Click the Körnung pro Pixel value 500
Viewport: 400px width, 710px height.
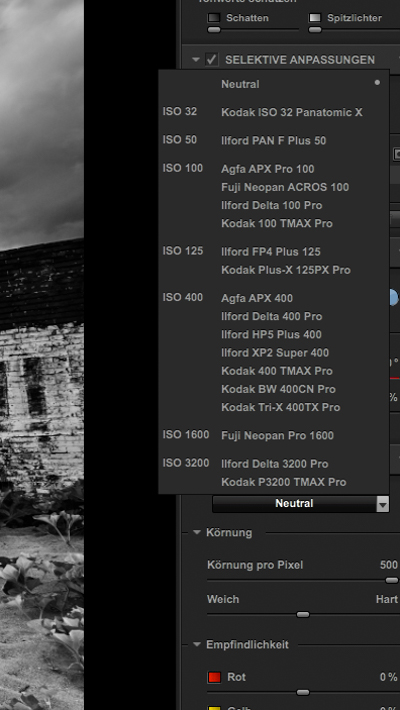tap(389, 565)
